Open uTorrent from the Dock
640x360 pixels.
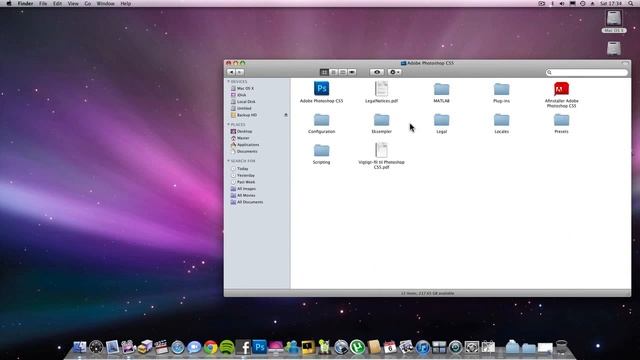tap(357, 347)
